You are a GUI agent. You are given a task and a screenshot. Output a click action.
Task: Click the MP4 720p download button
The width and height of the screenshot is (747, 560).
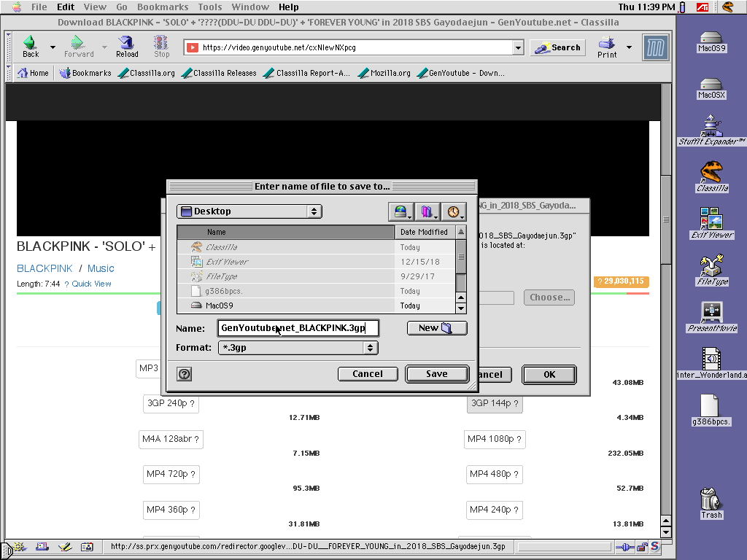[x=171, y=474]
